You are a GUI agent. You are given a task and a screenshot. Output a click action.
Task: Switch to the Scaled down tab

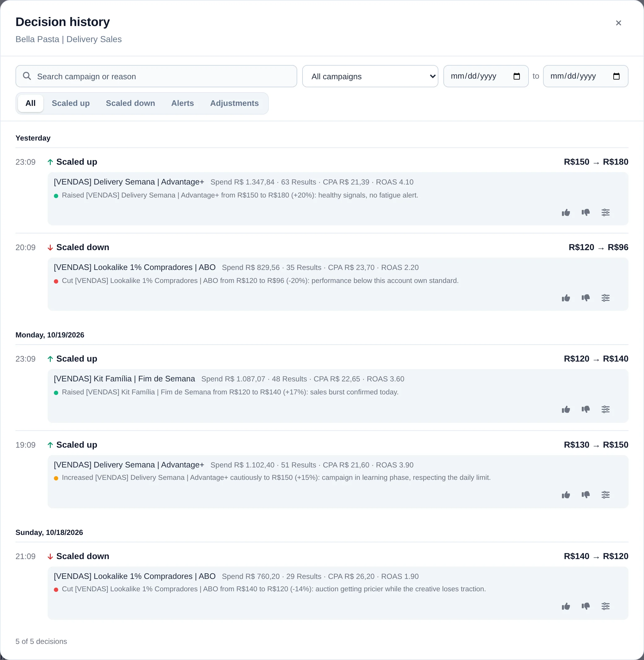(131, 103)
